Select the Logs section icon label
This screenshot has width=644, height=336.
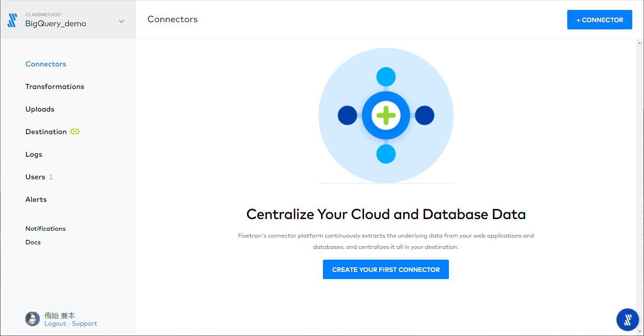click(33, 154)
